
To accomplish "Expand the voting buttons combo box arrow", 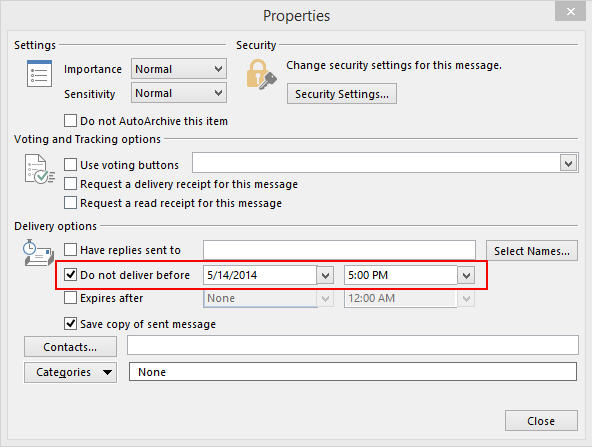I will tap(569, 163).
